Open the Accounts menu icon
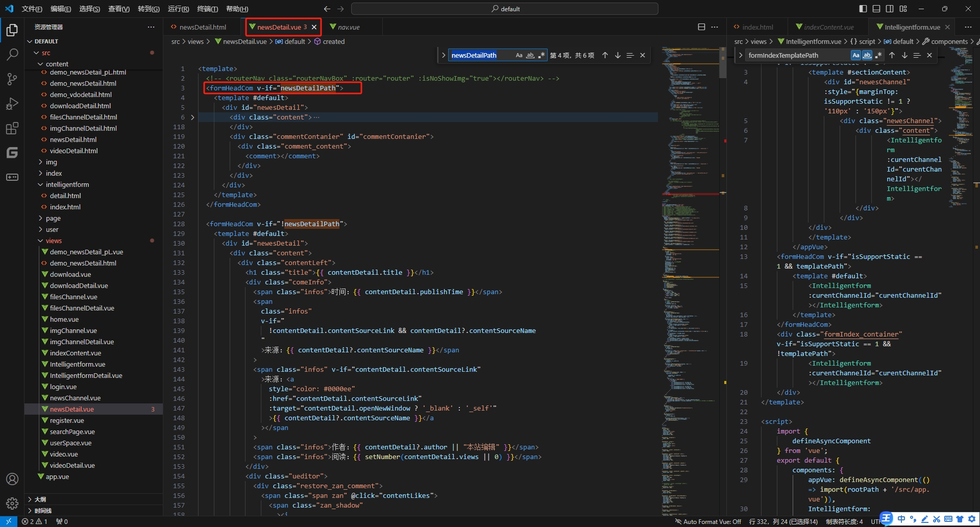 pyautogui.click(x=12, y=479)
